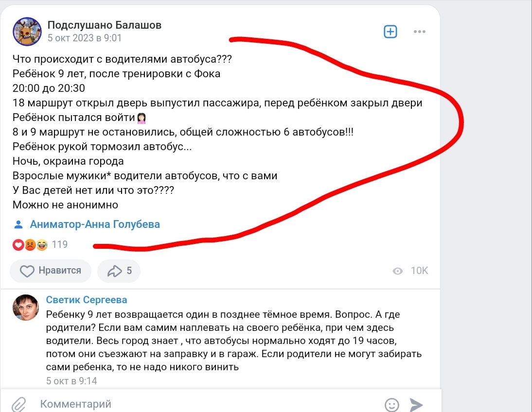Attach a file with the paperclip icon

18,404
